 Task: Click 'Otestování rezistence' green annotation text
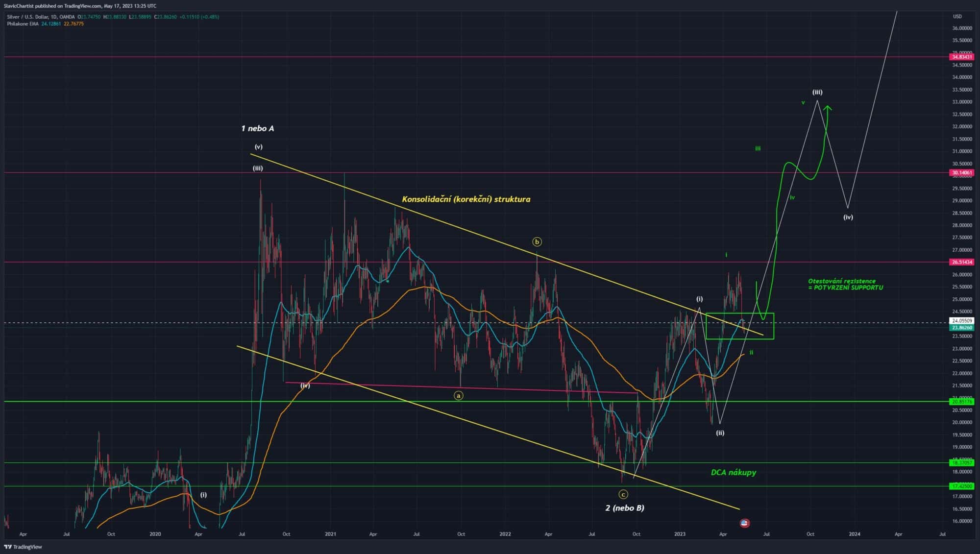click(842, 281)
